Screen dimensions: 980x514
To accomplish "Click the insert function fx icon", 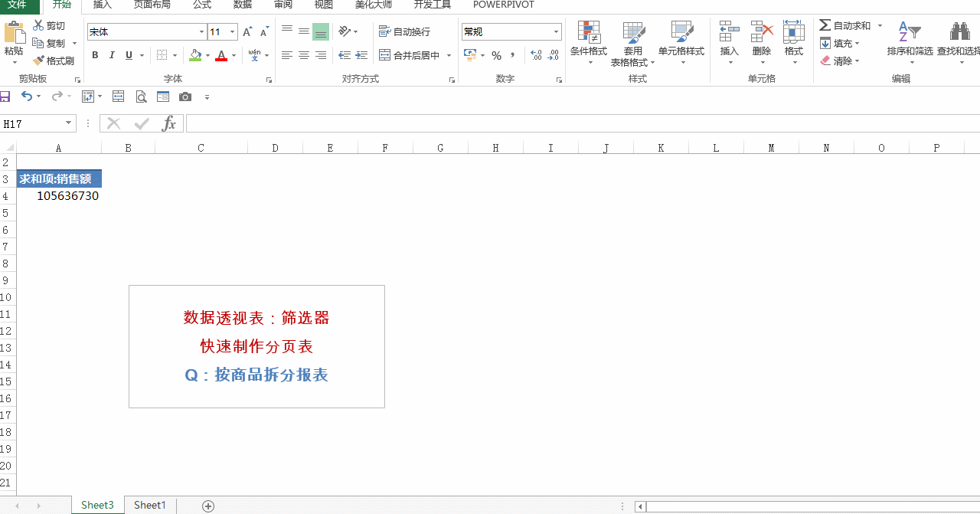I will pos(169,123).
